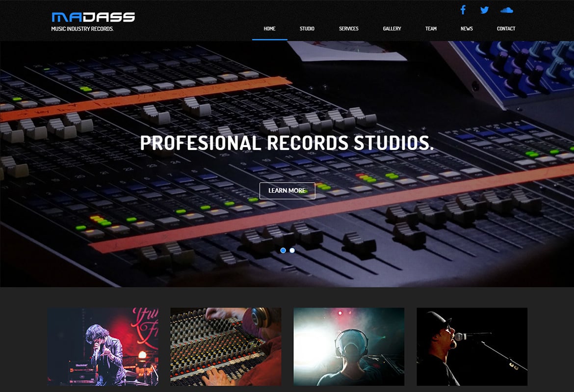This screenshot has height=392, width=574.
Task: Open thumbnail of man in hat singing
Action: (x=472, y=346)
